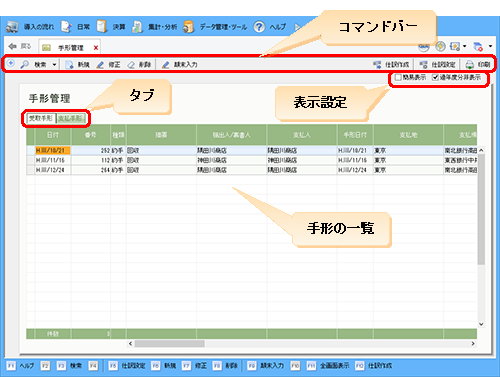Open 顛末入力 from the command bar

coord(180,65)
